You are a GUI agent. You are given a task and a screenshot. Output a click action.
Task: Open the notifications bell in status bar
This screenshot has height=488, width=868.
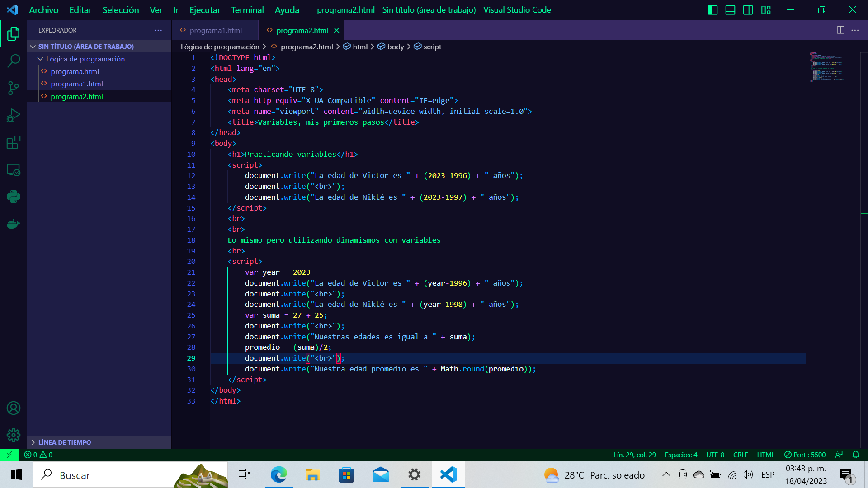[x=856, y=455]
